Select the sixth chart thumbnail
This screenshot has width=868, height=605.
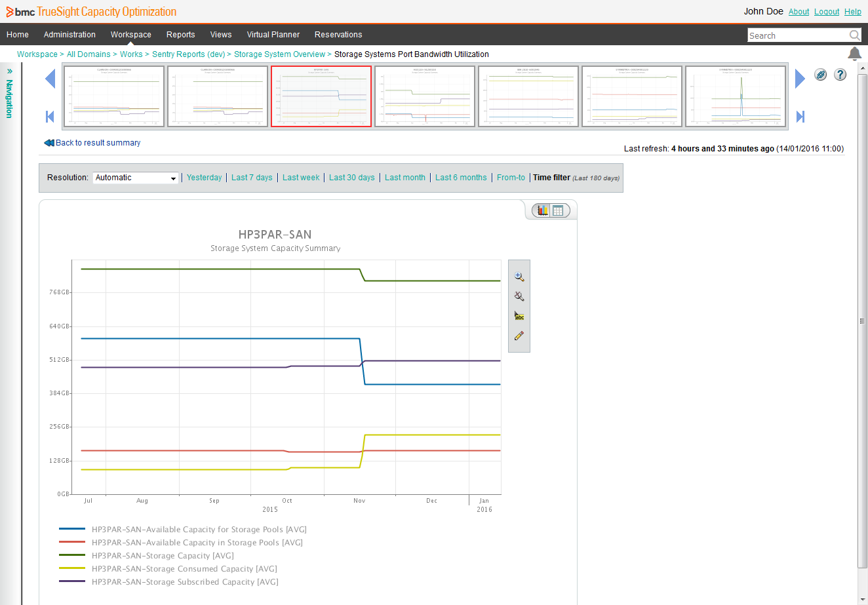pos(632,96)
